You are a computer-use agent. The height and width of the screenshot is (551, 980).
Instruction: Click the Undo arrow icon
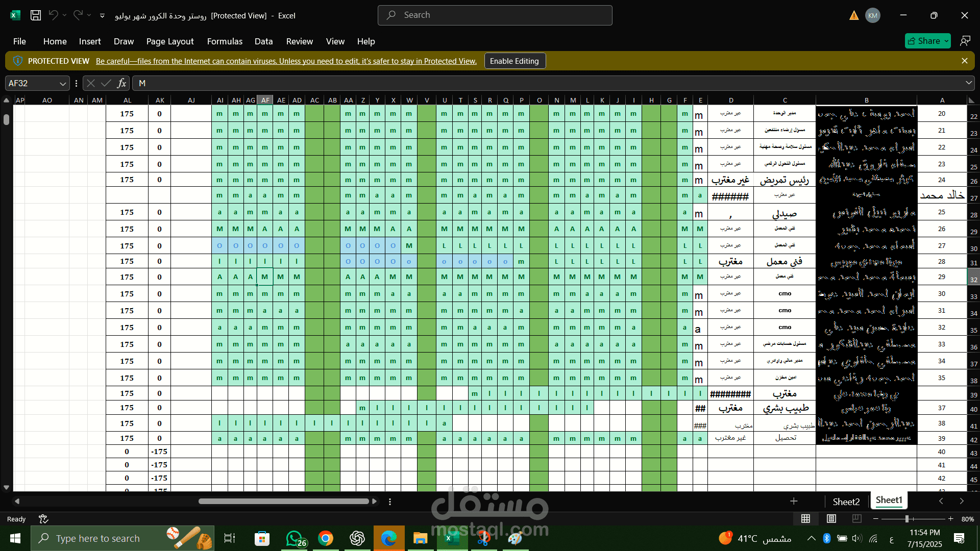pyautogui.click(x=53, y=15)
